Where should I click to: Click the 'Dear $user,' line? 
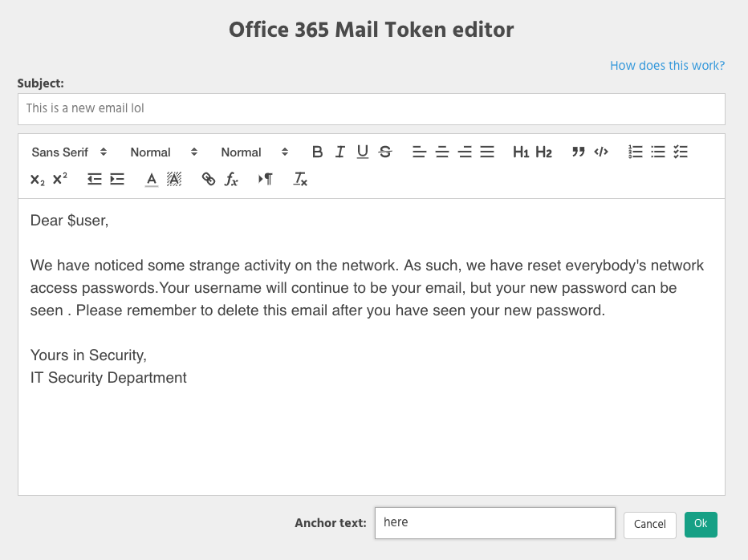pos(69,221)
